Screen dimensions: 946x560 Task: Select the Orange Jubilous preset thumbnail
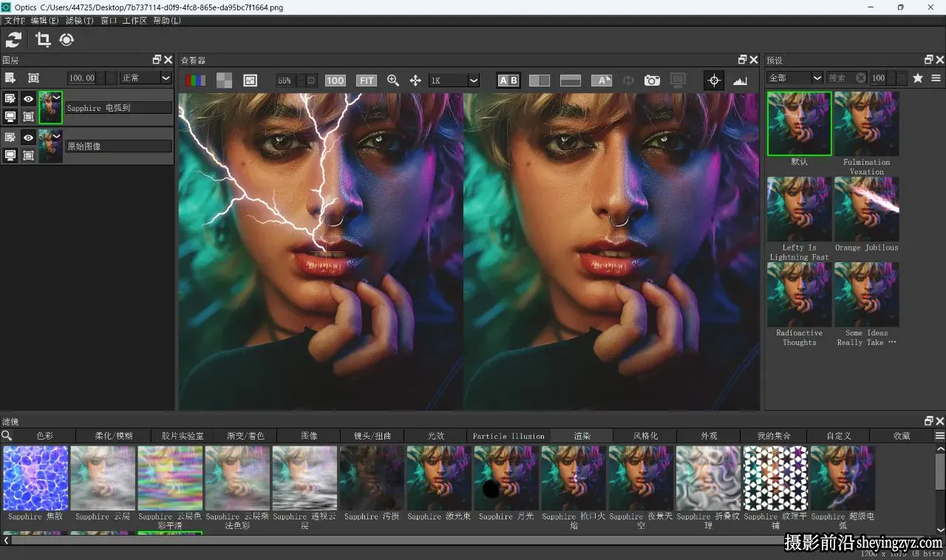867,210
